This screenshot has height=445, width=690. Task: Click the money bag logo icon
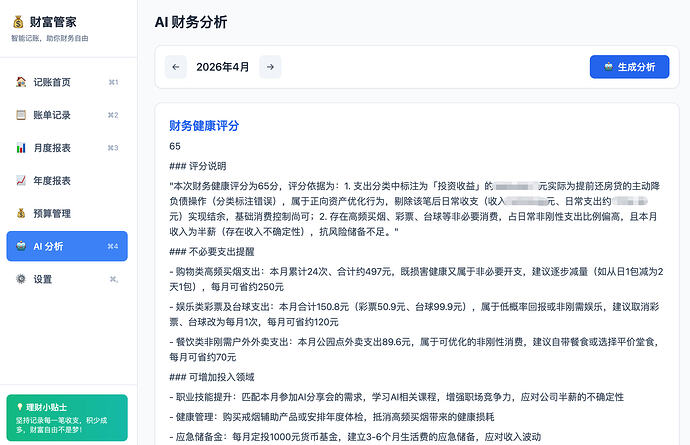pyautogui.click(x=18, y=22)
